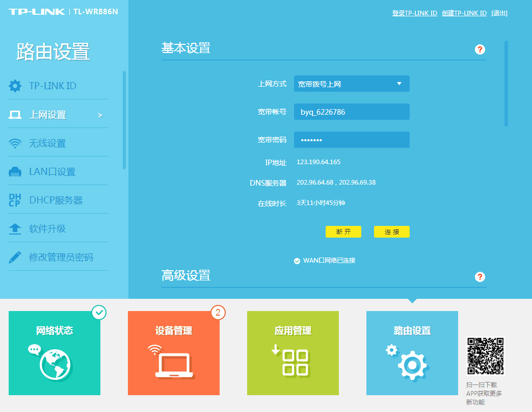Viewport: 532px width, 412px height.
Task: Click the upload arrow icon for 软件升级
Action: tap(15, 229)
